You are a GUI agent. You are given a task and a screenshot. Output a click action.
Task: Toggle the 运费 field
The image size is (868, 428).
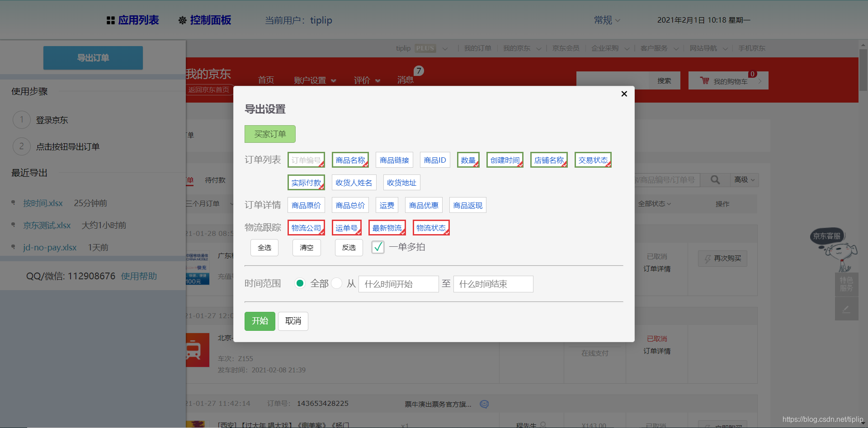coord(387,205)
